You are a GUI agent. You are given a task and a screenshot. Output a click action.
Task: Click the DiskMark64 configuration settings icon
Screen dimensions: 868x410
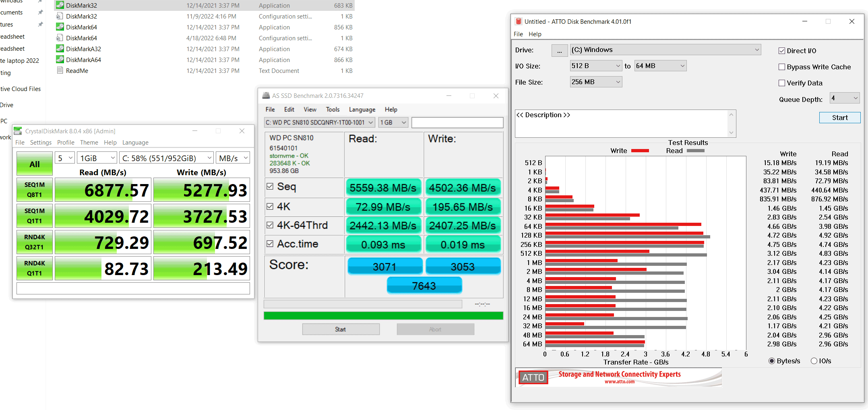click(60, 38)
